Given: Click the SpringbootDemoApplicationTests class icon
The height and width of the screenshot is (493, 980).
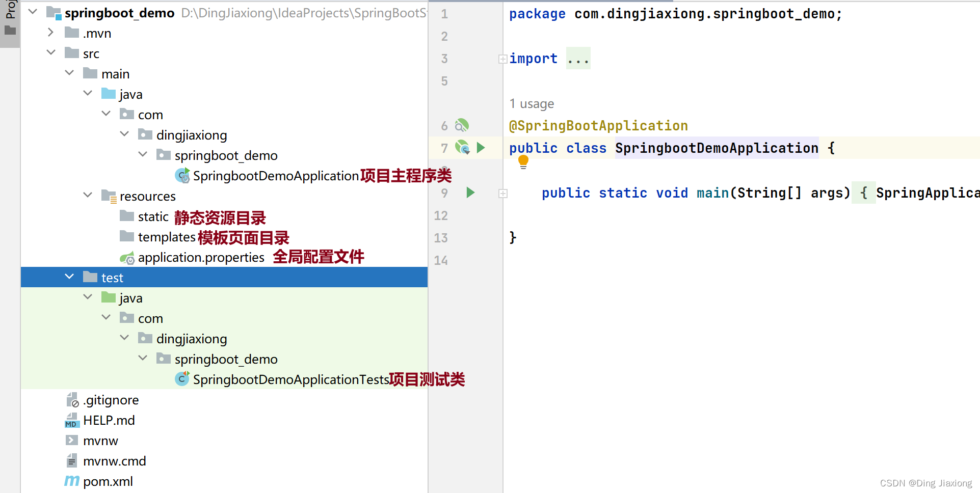Looking at the screenshot, I should (x=182, y=378).
